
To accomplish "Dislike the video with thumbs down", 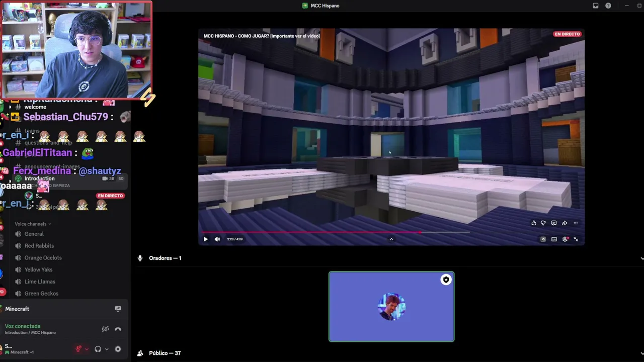I will click(x=543, y=223).
